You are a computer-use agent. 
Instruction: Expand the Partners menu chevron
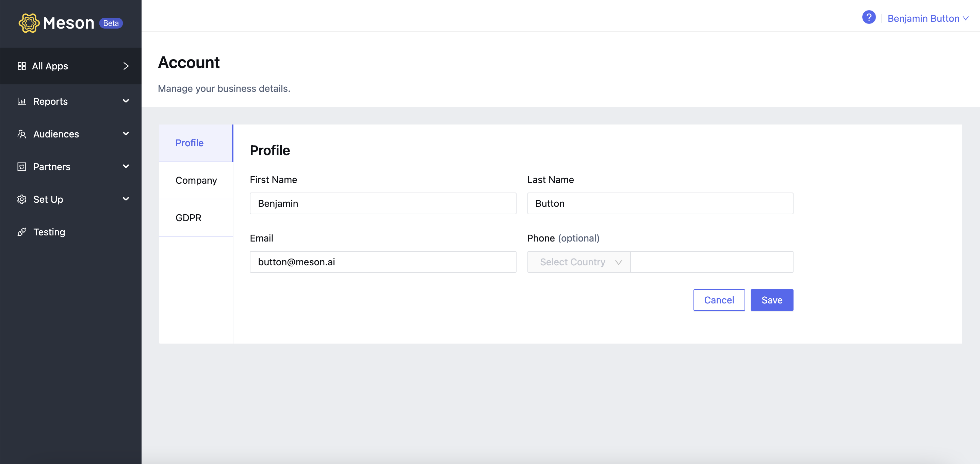[126, 167]
